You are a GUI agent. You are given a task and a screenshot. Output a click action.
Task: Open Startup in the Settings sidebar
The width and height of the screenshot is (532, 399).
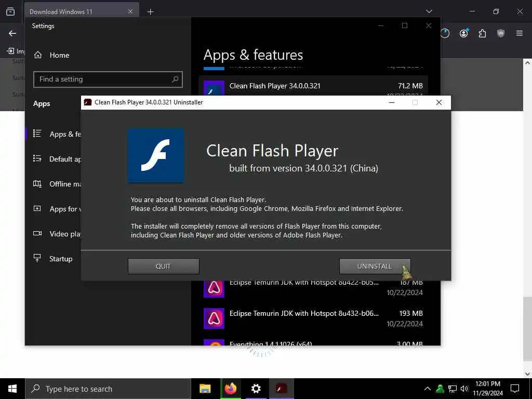point(54,259)
